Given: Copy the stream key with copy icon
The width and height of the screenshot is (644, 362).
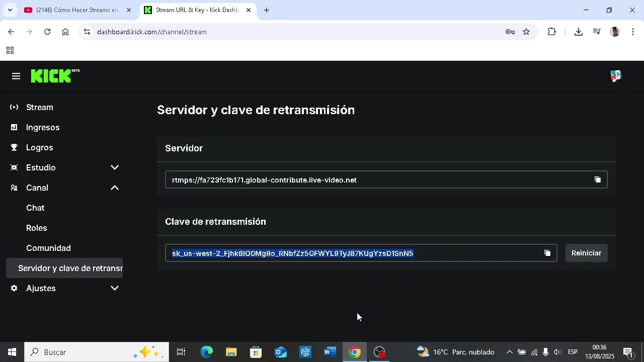Looking at the screenshot, I should coord(547,253).
